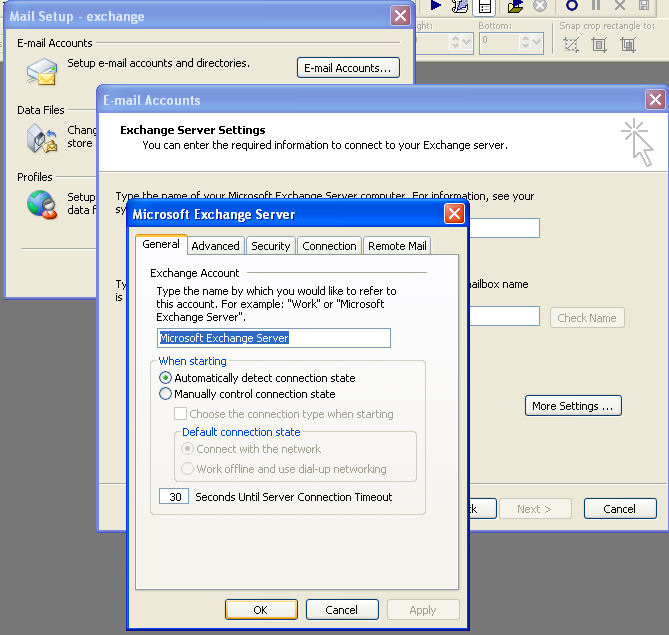Open the Bottom field dropdown arrow
The width and height of the screenshot is (669, 635).
(x=536, y=42)
